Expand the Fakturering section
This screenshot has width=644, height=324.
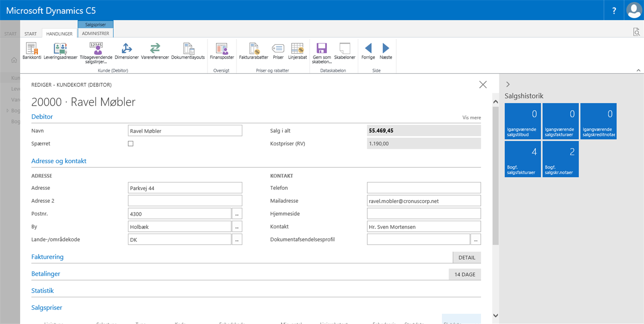click(x=47, y=257)
